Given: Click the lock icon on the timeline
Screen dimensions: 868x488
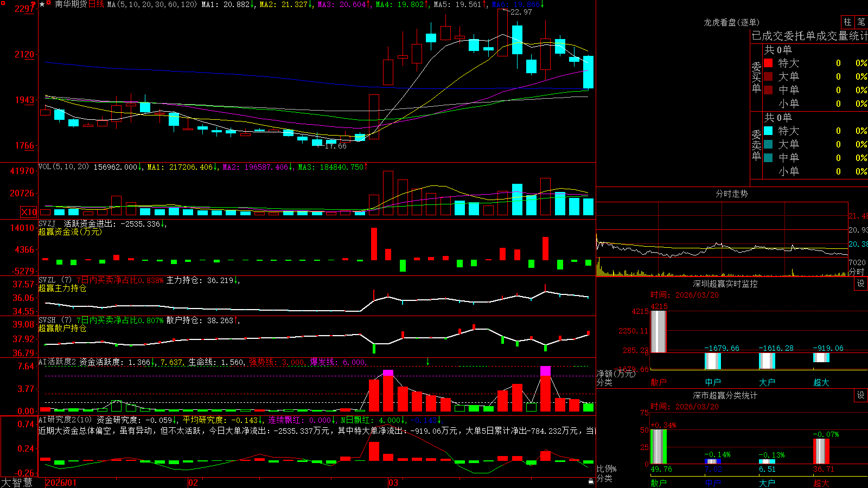Looking at the screenshot, I should [x=591, y=481].
